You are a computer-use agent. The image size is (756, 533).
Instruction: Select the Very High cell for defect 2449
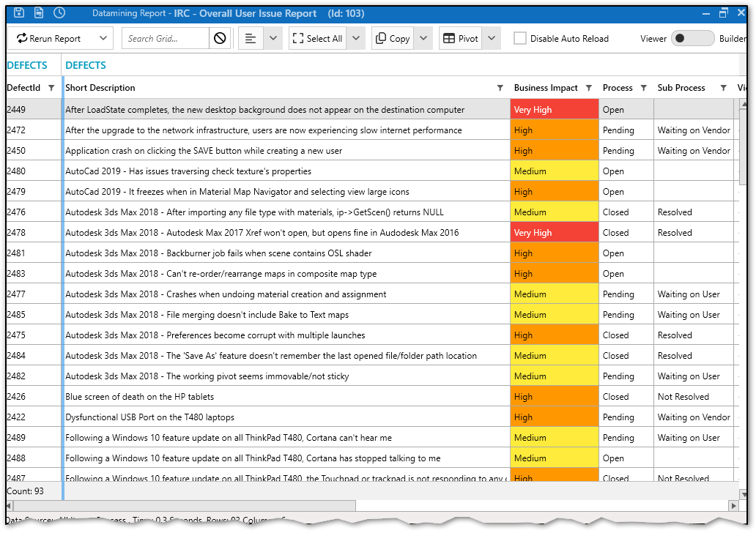pyautogui.click(x=555, y=109)
